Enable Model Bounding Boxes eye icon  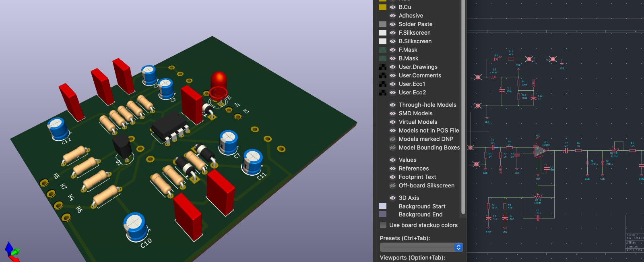pos(392,148)
